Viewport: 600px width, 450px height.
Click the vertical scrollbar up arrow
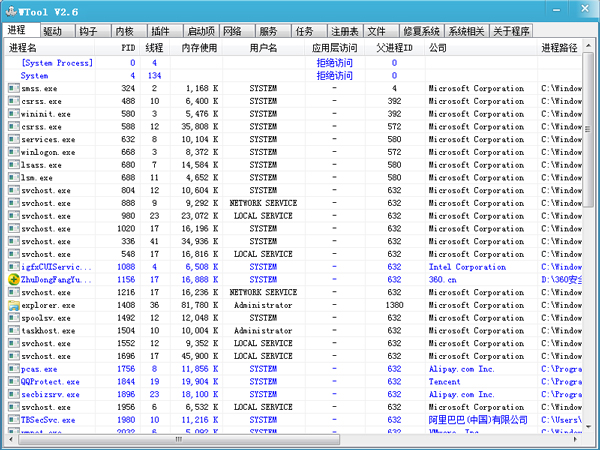tap(588, 46)
